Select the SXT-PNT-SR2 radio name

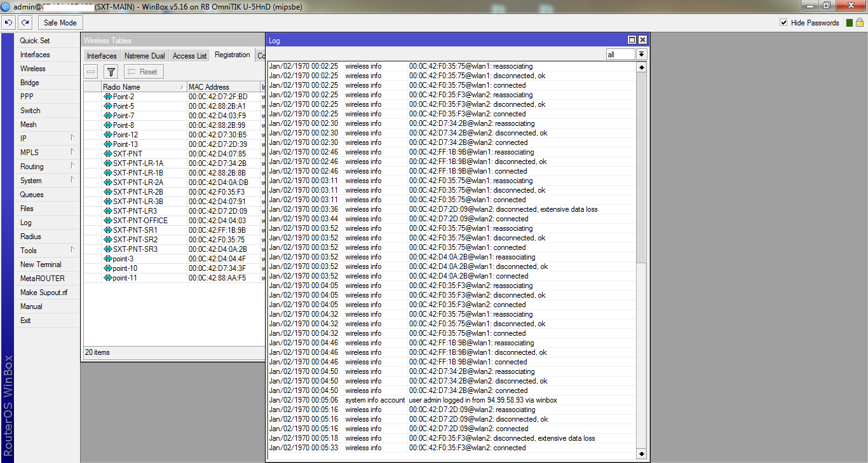pyautogui.click(x=135, y=240)
